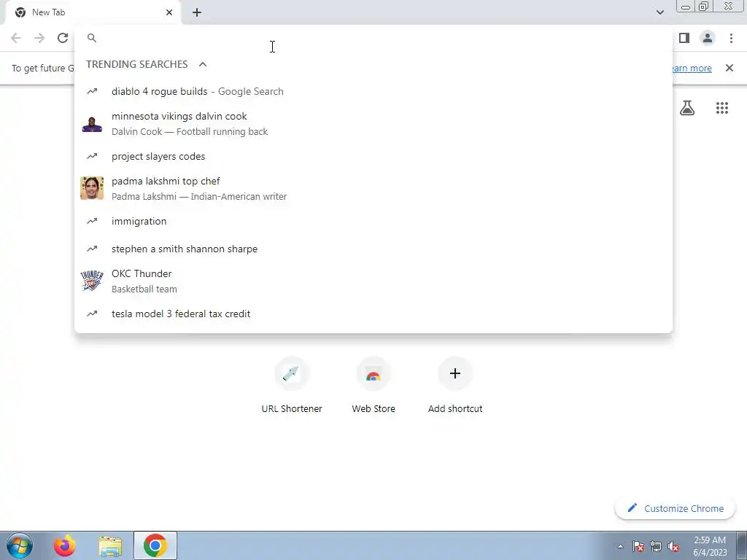Open the muted volume tray icon

point(673,546)
